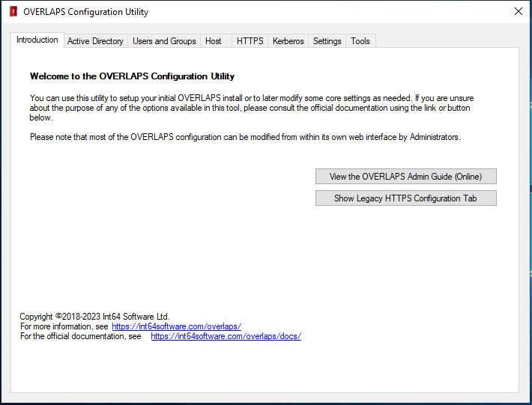Open the HTTPS tab
Screen dimensions: 532x405
point(250,41)
